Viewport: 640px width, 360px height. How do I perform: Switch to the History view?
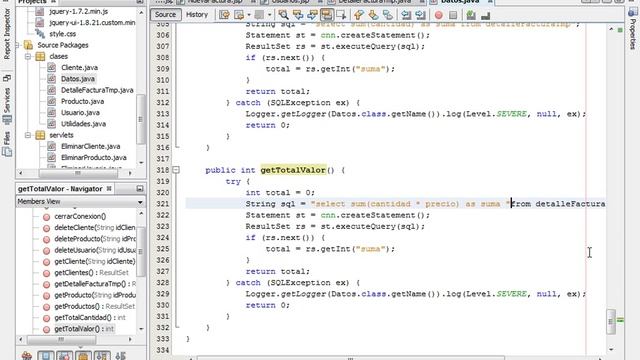[x=197, y=15]
